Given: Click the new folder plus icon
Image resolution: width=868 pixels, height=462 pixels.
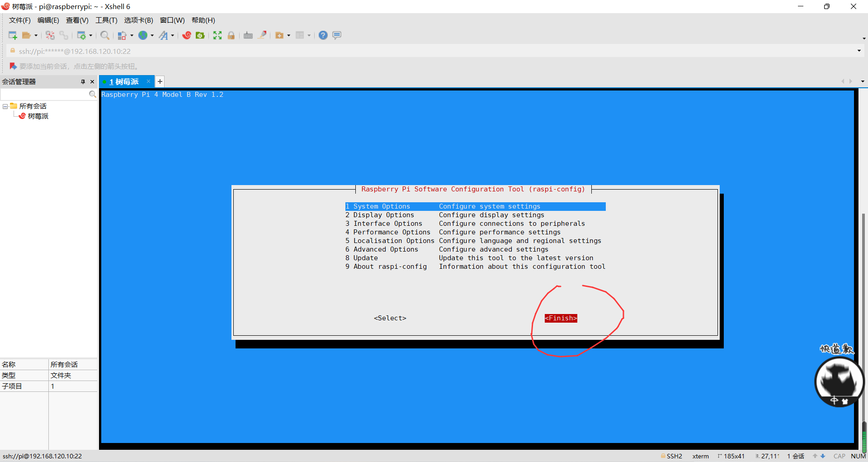Looking at the screenshot, I should pyautogui.click(x=279, y=35).
